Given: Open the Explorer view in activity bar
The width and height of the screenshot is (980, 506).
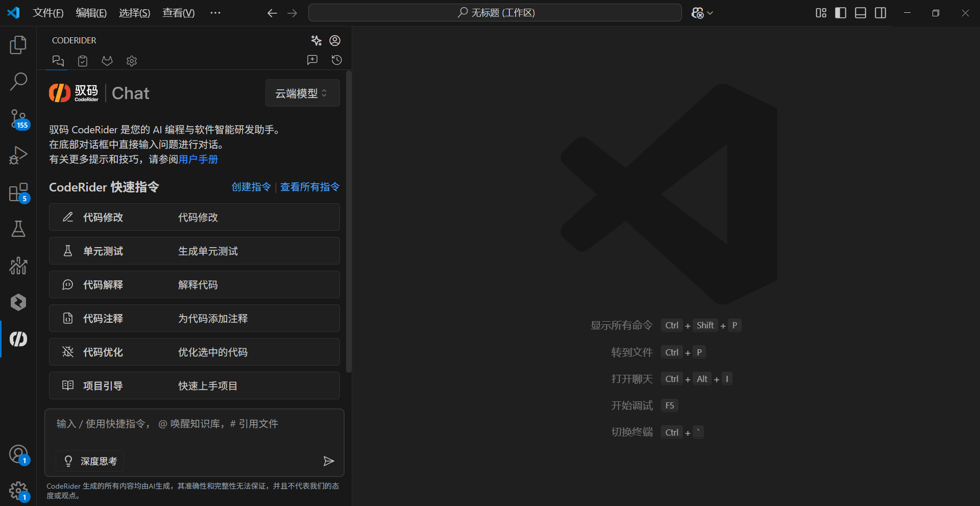Looking at the screenshot, I should point(18,45).
